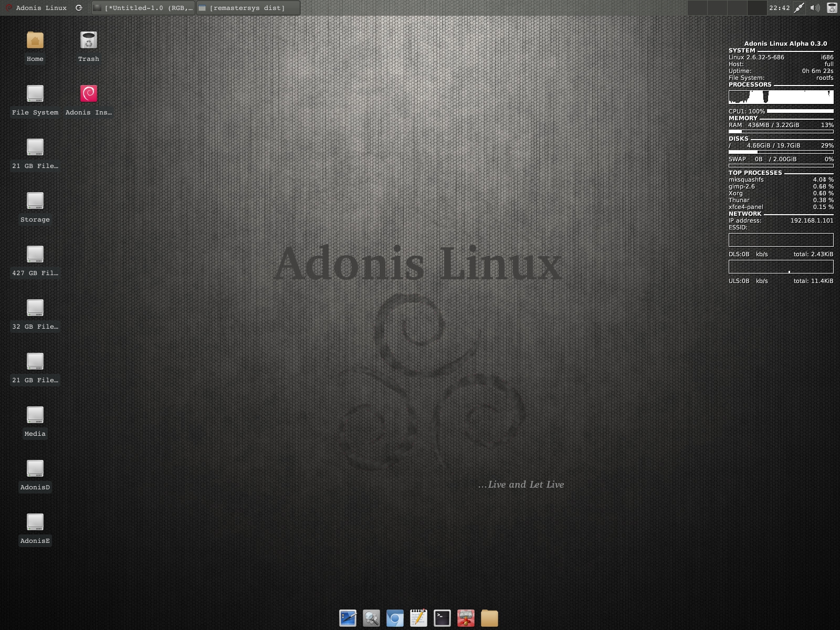Open the Adonis Linux applications menu
840x630 pixels.
36,8
